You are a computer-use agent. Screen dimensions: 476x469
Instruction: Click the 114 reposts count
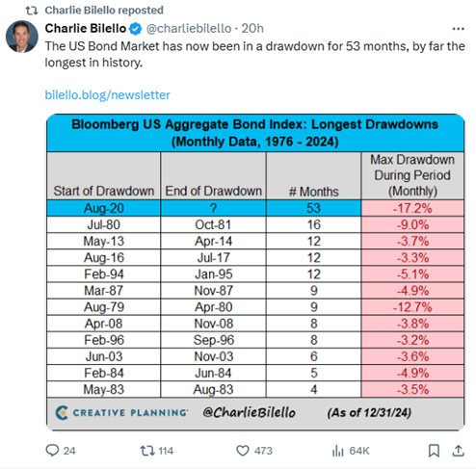166,451
